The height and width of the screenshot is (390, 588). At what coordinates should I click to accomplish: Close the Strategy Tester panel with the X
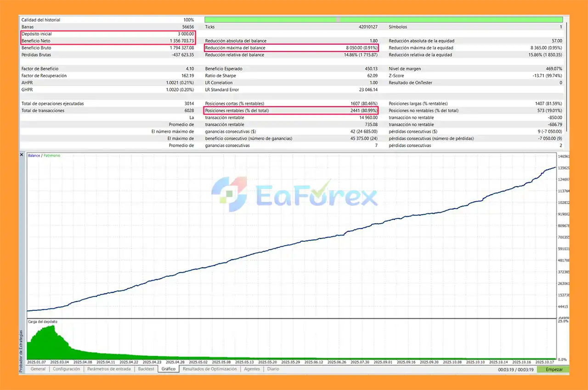tap(22, 155)
